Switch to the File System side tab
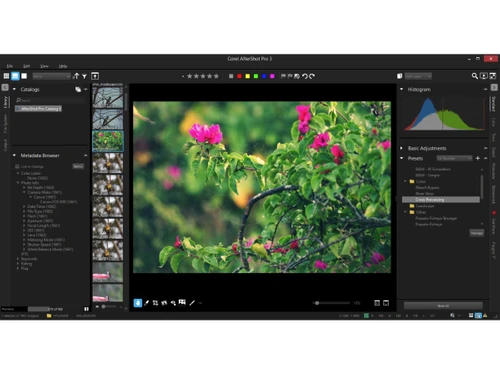The image size is (500, 375). (x=5, y=124)
